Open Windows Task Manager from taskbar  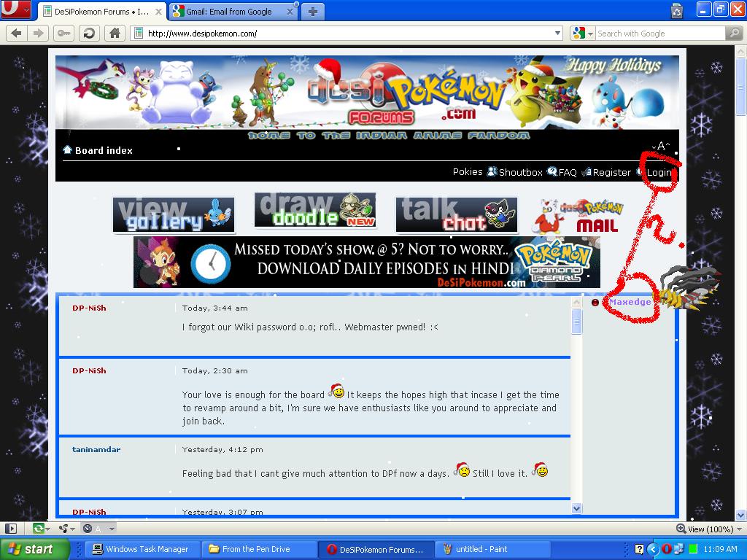tap(140, 549)
